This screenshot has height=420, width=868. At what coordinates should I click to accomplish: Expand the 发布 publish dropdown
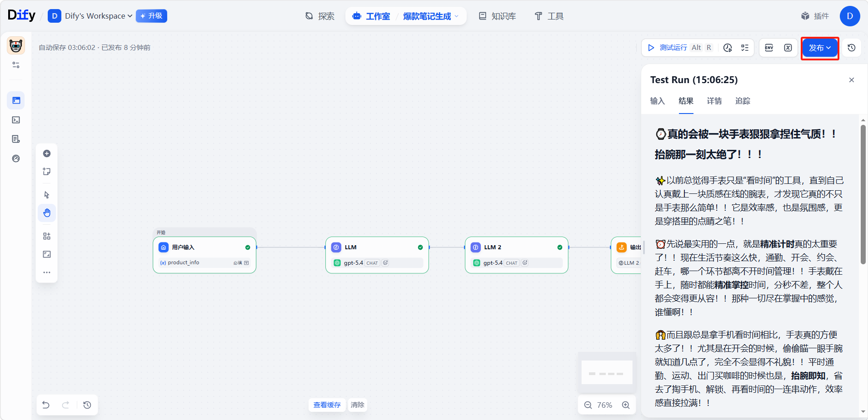820,48
